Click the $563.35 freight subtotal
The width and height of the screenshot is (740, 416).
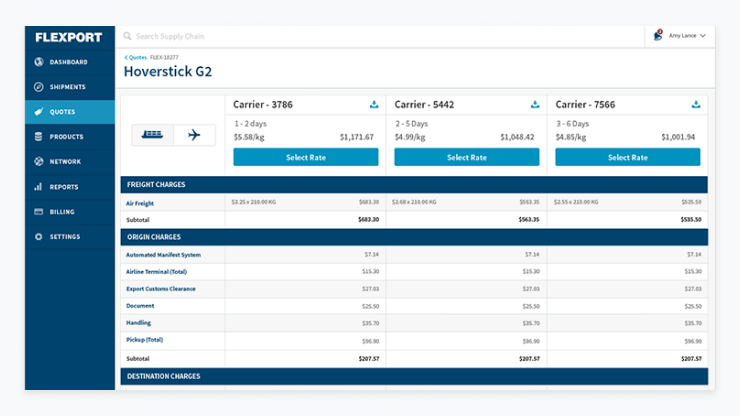(x=529, y=220)
